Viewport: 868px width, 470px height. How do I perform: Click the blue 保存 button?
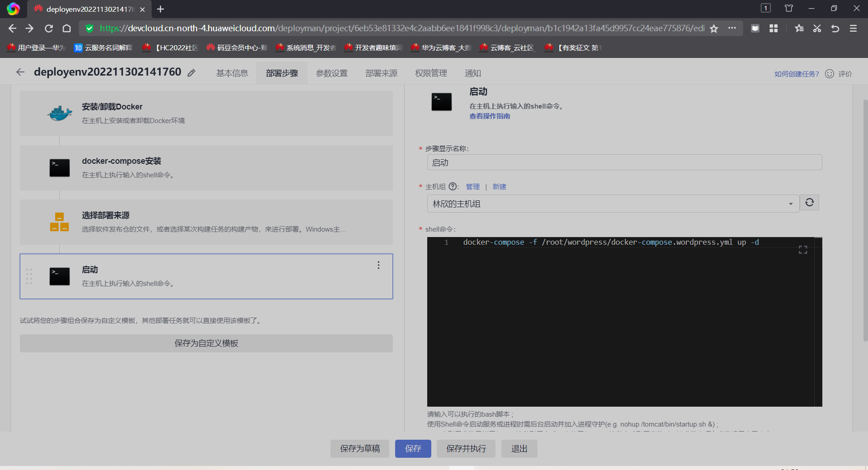click(413, 449)
